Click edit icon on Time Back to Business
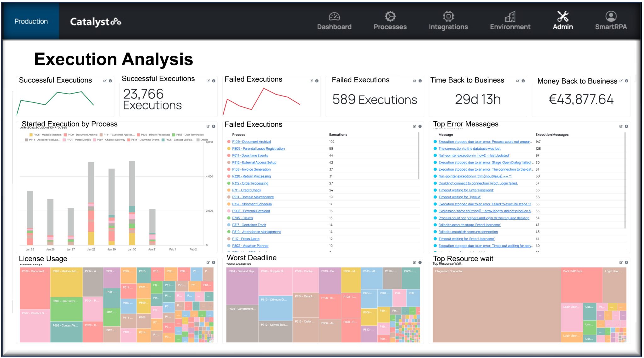Screen dimensions: 644x358 tap(518, 81)
